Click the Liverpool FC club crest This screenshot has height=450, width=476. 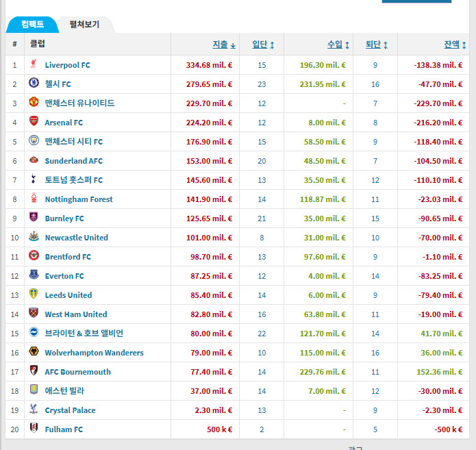(x=34, y=64)
